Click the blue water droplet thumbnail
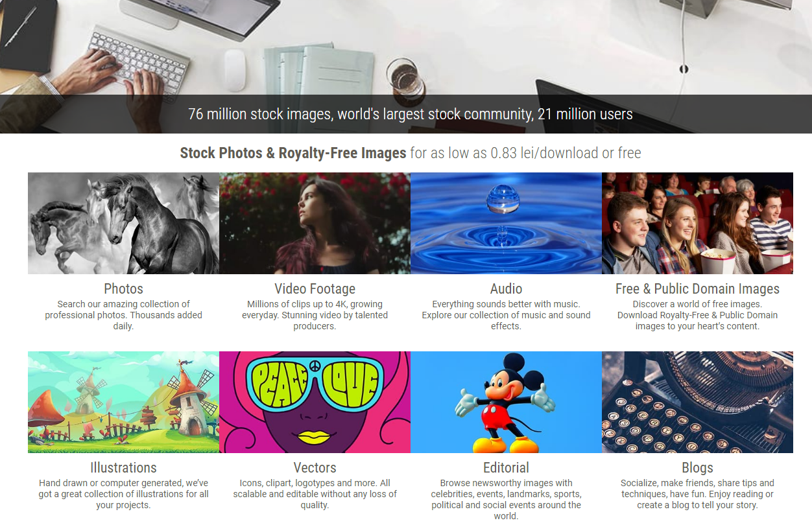The image size is (812, 527). pyautogui.click(x=506, y=223)
